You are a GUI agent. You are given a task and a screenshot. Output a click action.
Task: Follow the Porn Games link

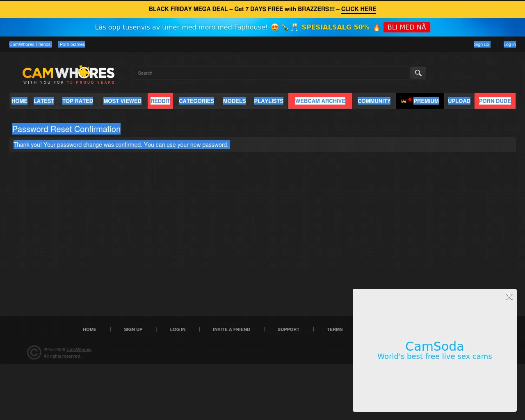coord(72,44)
